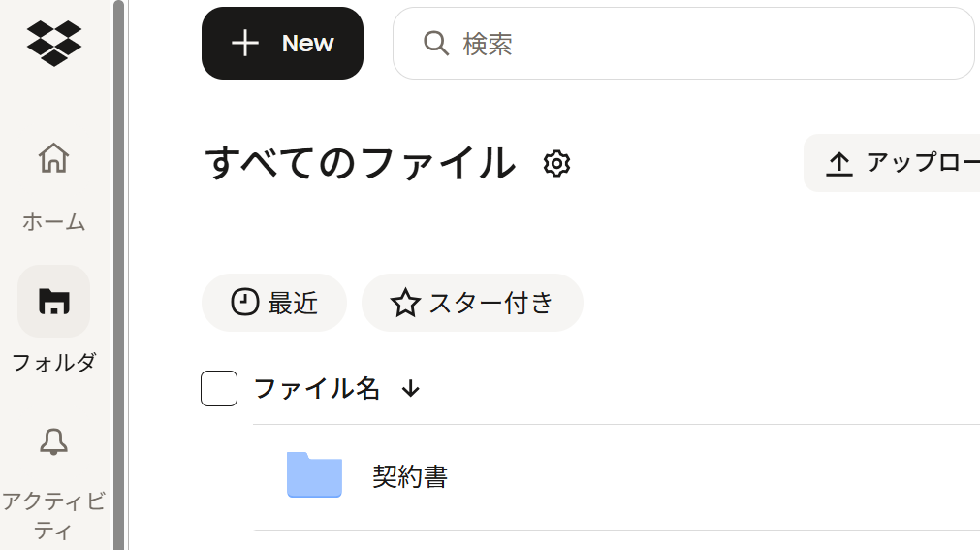Click the settings gear beside すべてのファイル
The image size is (980, 550).
[x=556, y=164]
